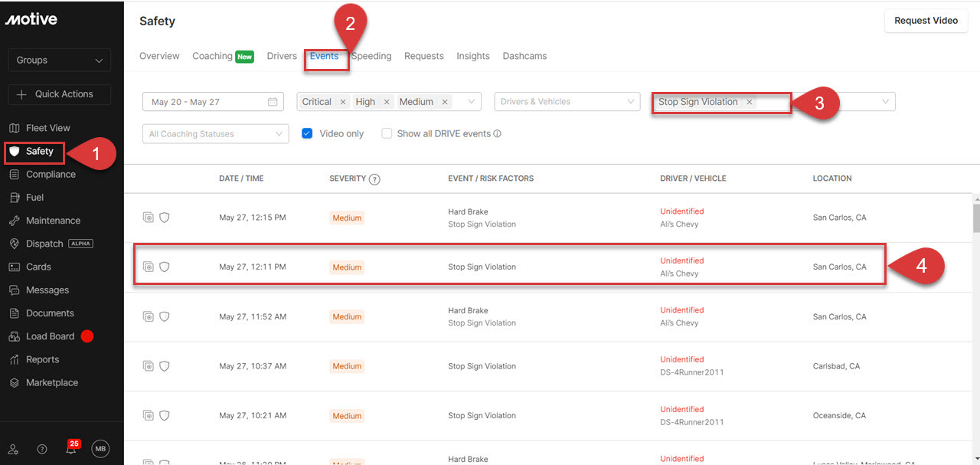This screenshot has height=465, width=980.
Task: Open Drivers & Vehicles dropdown
Action: (x=567, y=101)
